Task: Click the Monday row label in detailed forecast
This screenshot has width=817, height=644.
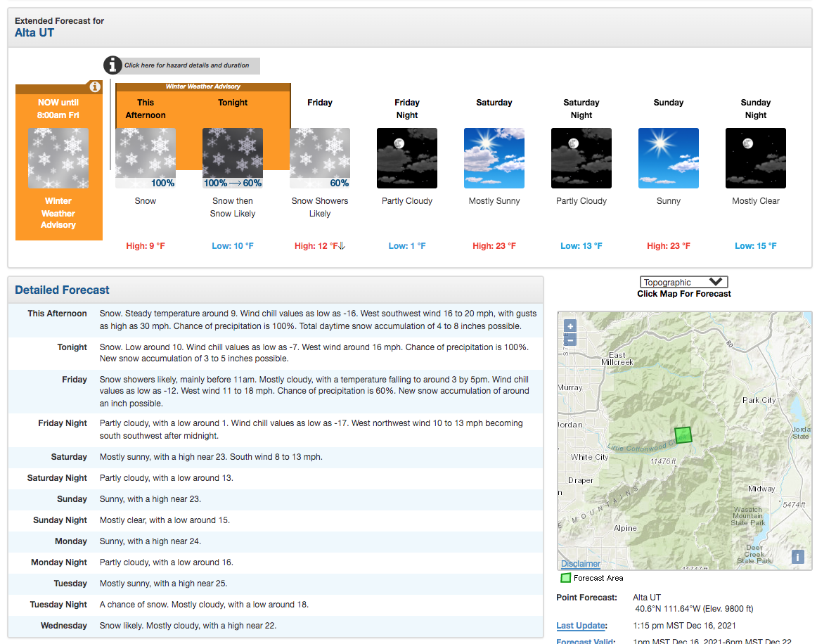Action: pos(71,541)
